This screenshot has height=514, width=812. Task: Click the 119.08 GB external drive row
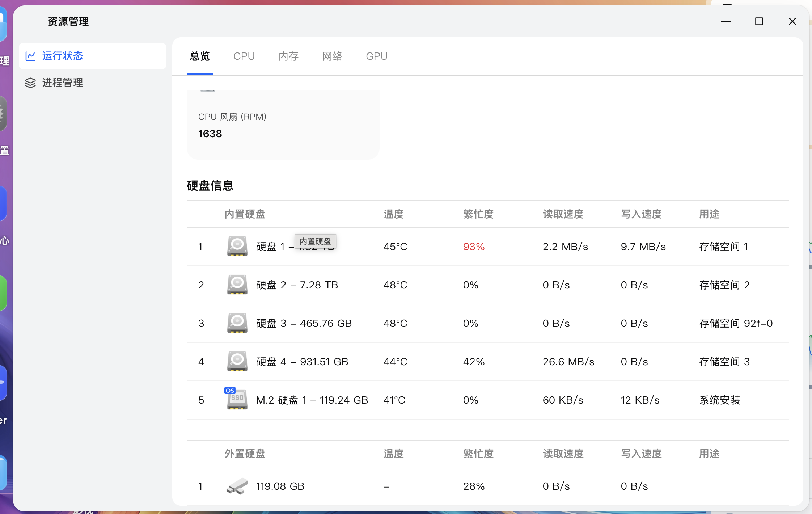pos(280,486)
